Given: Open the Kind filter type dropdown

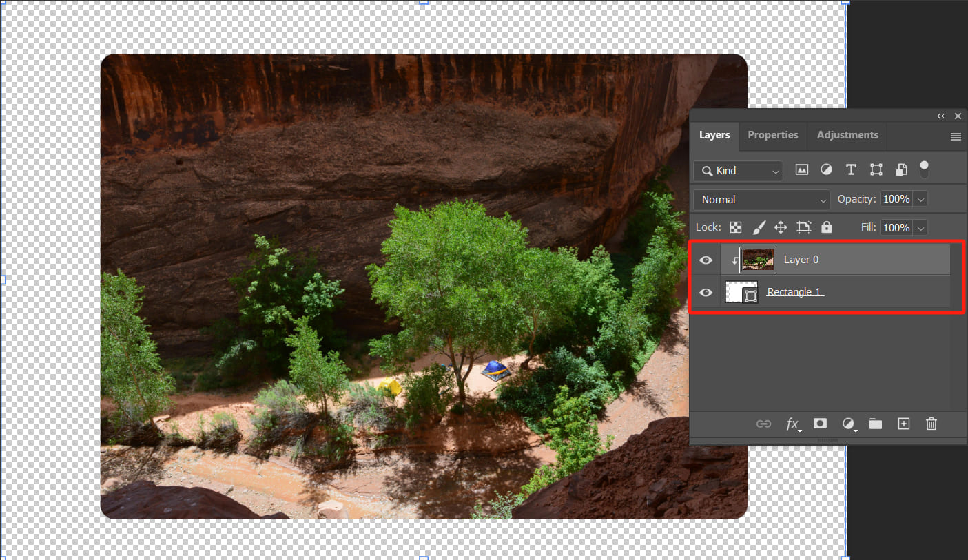Looking at the screenshot, I should (x=738, y=171).
